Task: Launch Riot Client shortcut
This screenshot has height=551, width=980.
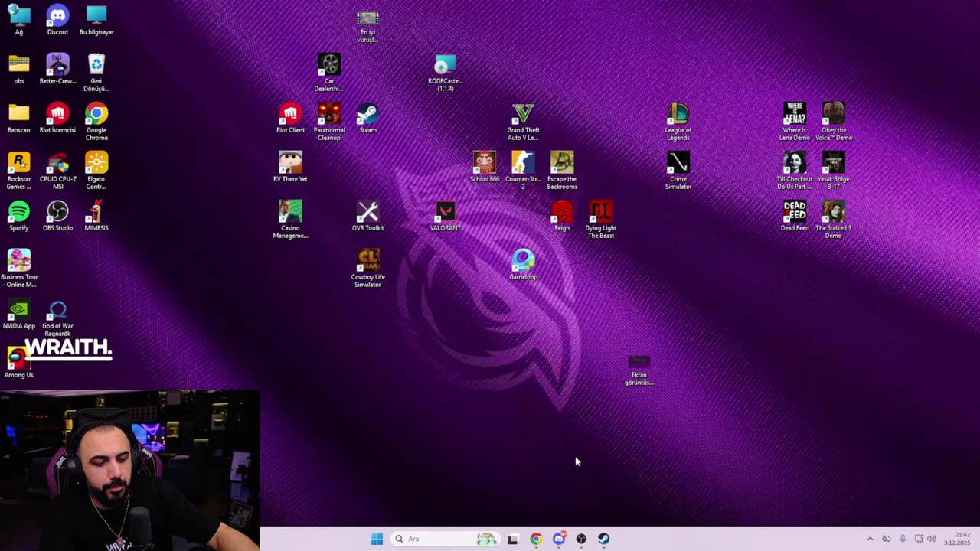Action: [290, 118]
